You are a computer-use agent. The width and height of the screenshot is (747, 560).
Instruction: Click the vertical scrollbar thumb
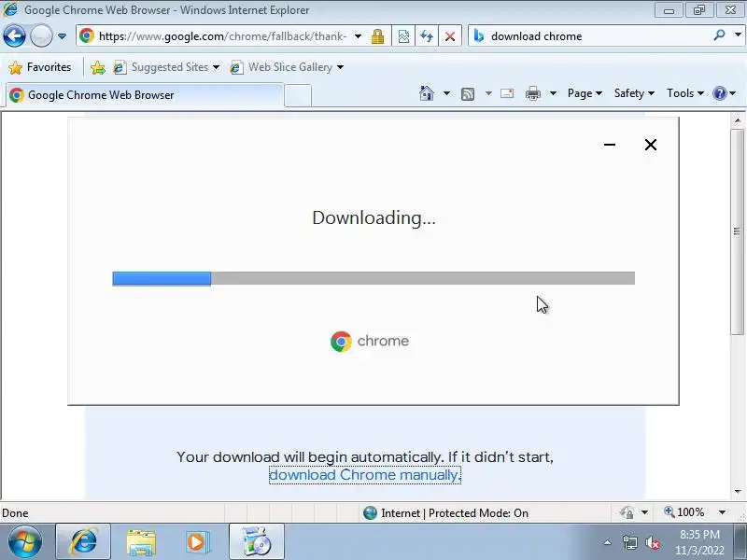click(738, 231)
